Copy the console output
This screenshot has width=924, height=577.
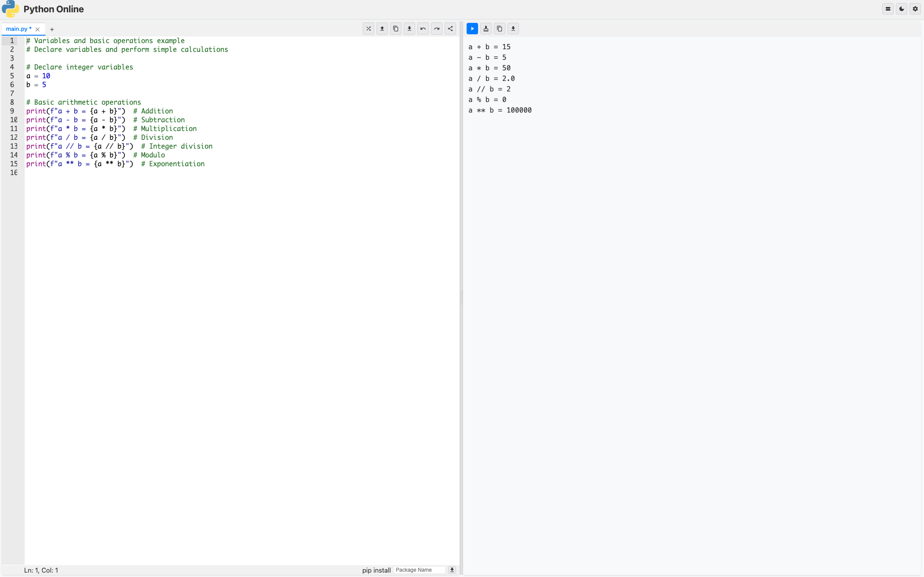coord(500,29)
